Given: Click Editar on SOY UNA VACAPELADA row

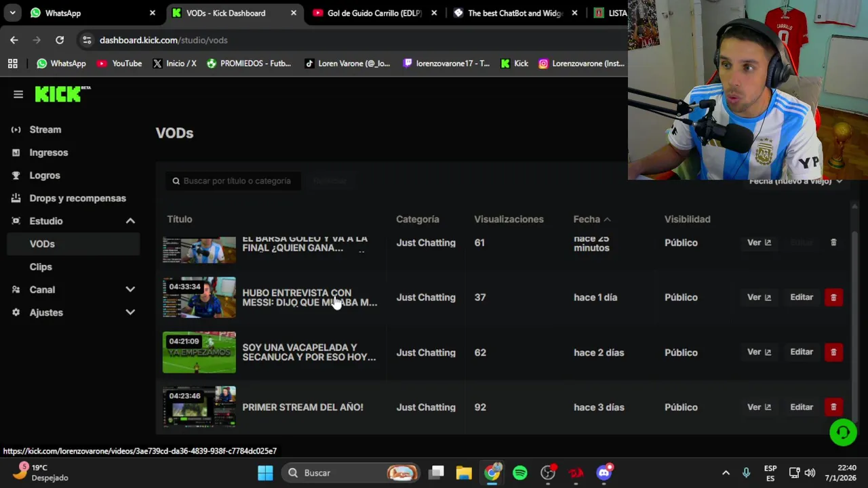Looking at the screenshot, I should pyautogui.click(x=802, y=352).
